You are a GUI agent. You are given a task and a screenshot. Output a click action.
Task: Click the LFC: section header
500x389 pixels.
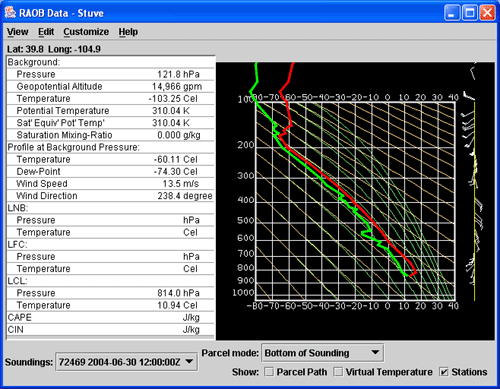coord(18,244)
